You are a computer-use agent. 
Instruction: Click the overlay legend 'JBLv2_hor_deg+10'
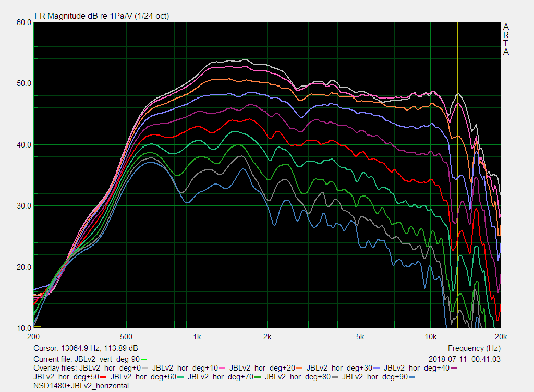tap(185, 368)
